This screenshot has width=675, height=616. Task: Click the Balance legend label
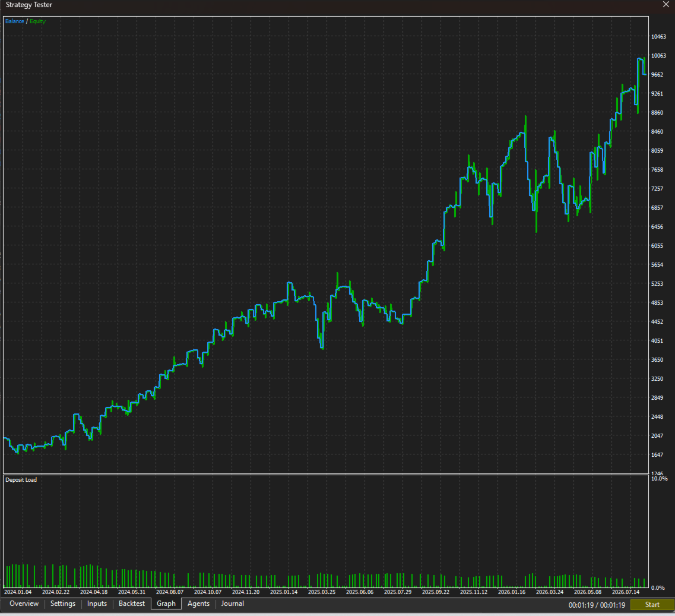coord(15,21)
